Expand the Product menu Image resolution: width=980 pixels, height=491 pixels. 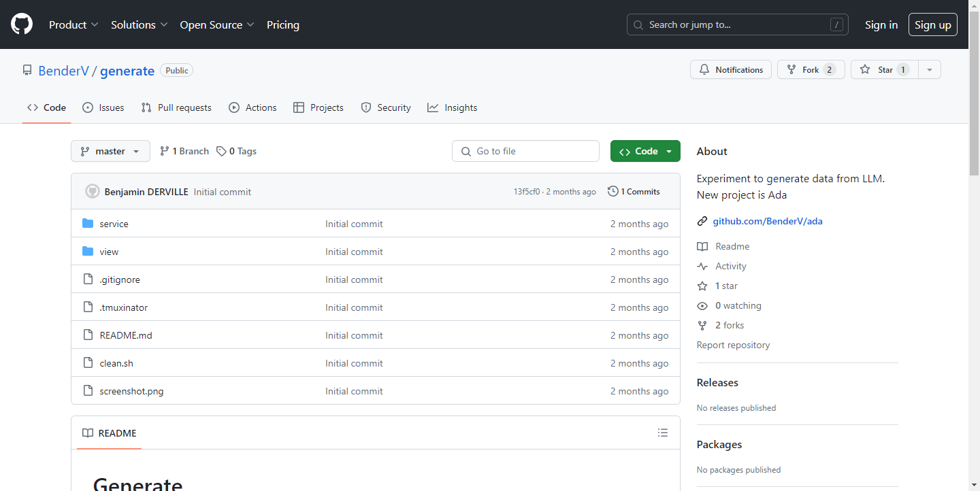pyautogui.click(x=74, y=24)
